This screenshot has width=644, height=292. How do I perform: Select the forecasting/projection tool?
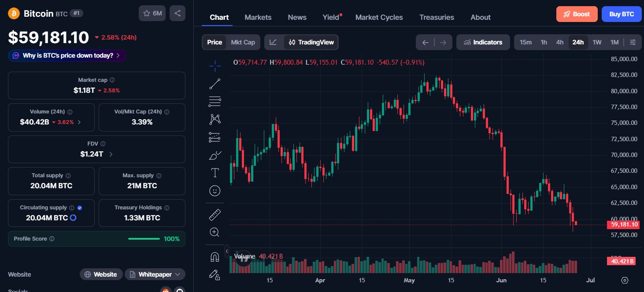[x=215, y=137]
